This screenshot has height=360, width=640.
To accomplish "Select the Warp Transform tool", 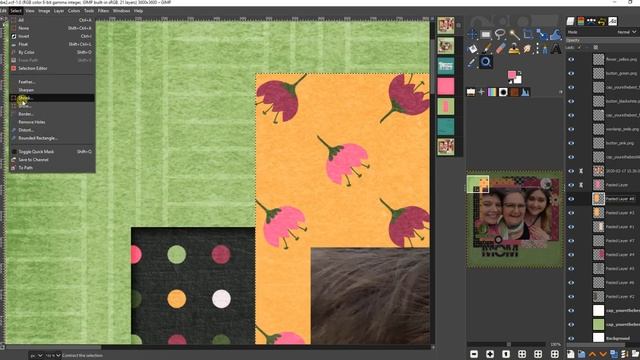I will (x=556, y=34).
